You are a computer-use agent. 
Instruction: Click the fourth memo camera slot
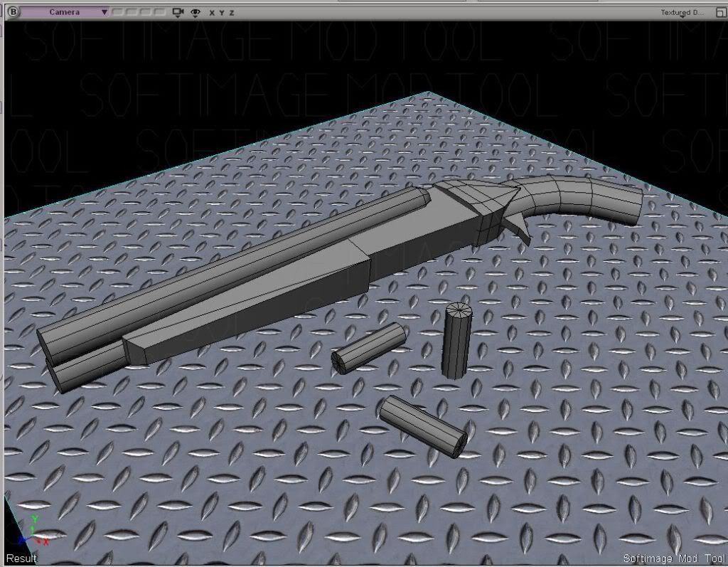[160, 12]
